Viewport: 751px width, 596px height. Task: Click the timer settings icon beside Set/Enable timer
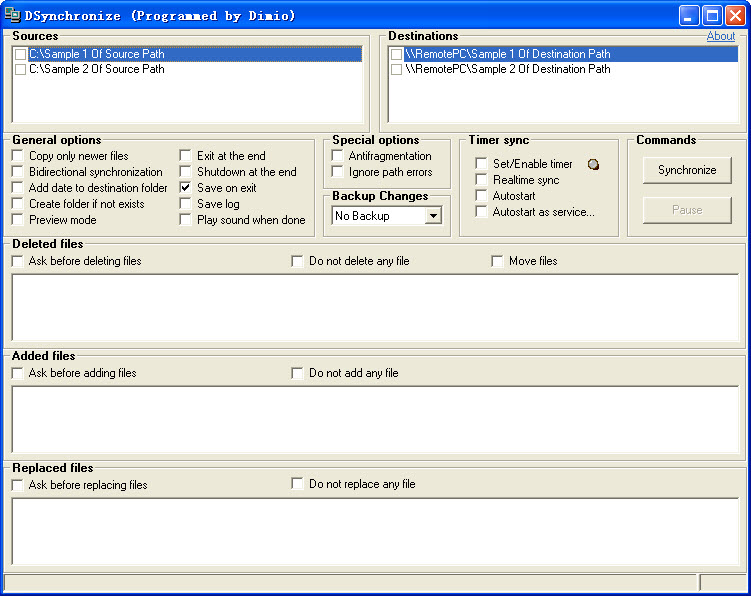pos(594,164)
